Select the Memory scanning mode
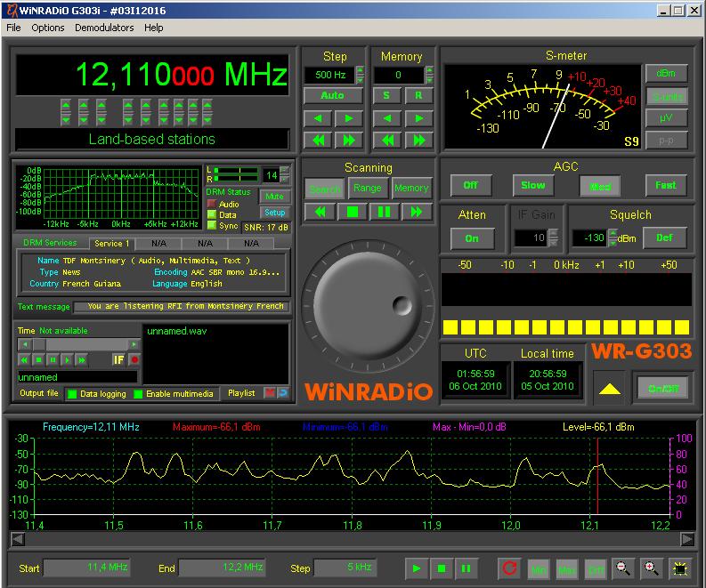Image resolution: width=706 pixels, height=588 pixels. coord(411,188)
